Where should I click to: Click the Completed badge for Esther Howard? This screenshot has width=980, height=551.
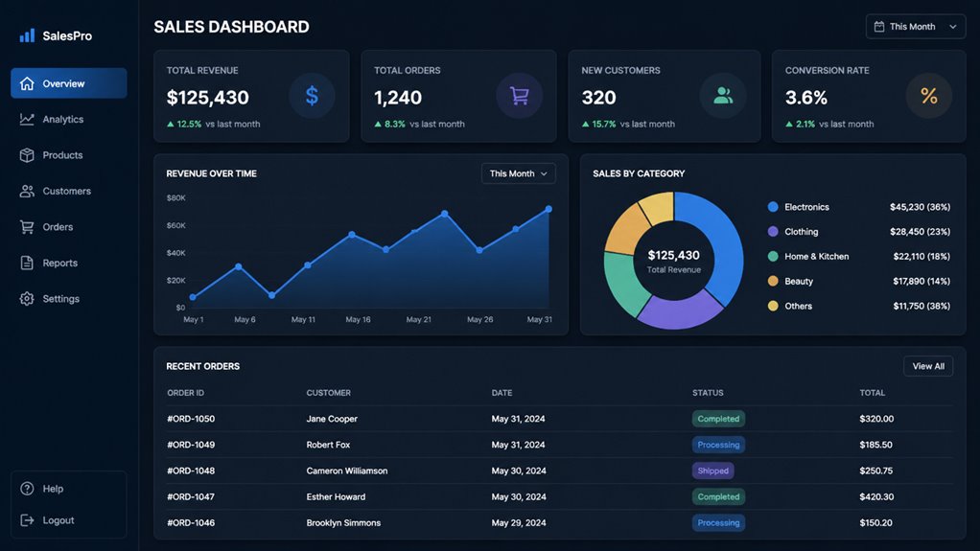coord(718,496)
